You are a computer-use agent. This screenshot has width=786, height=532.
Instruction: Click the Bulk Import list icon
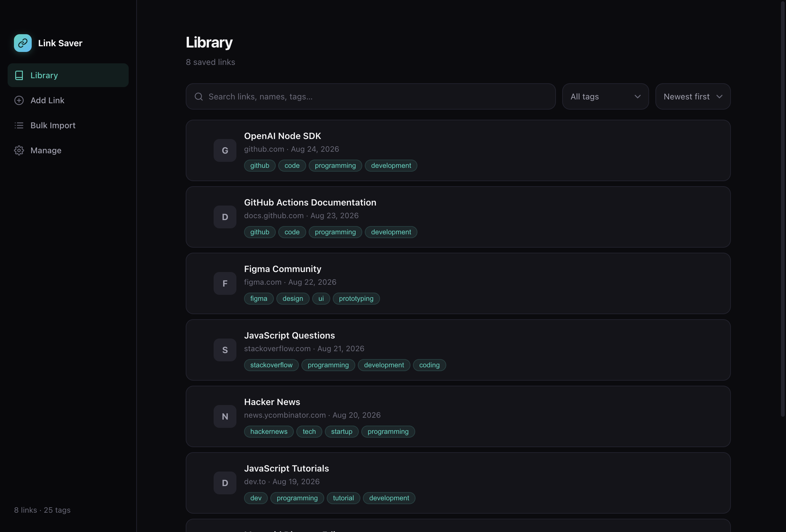pos(19,125)
